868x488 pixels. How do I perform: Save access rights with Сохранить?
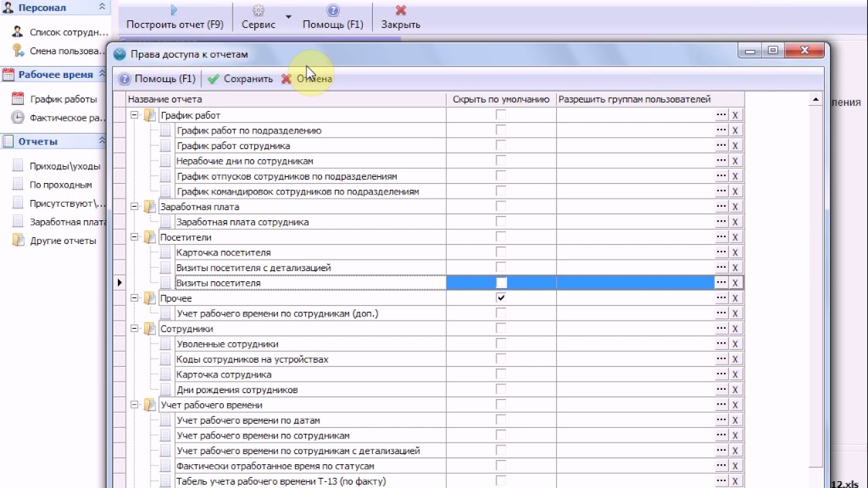[240, 79]
